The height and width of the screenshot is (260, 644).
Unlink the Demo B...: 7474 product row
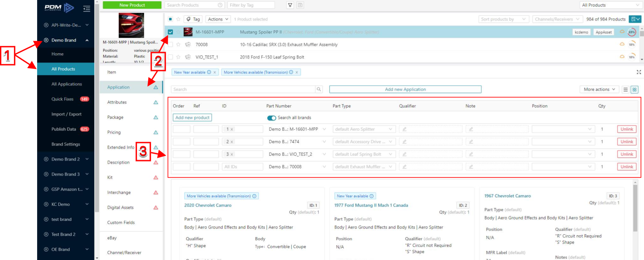(627, 142)
